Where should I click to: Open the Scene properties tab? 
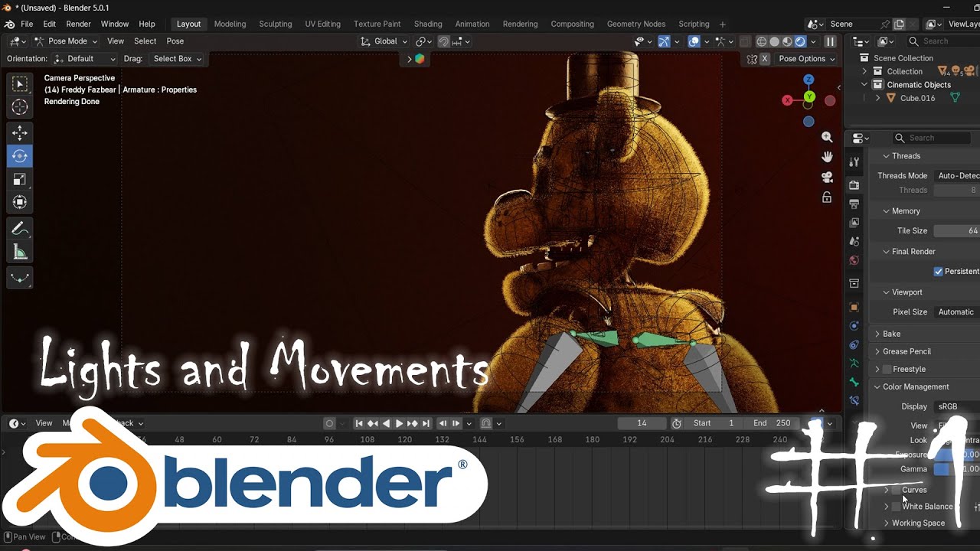(x=854, y=242)
